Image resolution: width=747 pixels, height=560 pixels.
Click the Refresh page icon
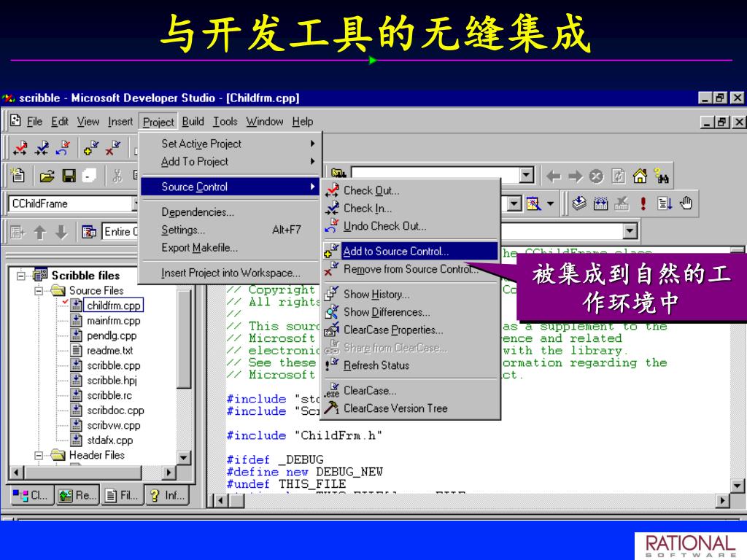tap(618, 176)
